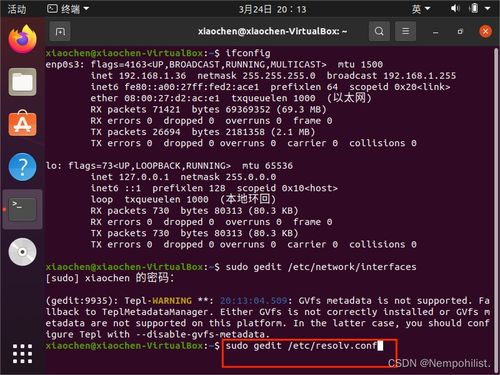Show the applications grid

(22, 354)
